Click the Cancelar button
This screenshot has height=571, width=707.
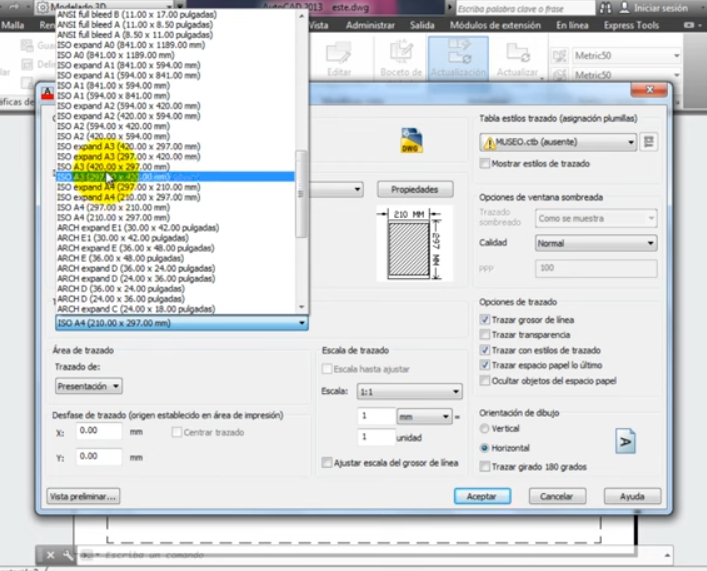point(557,496)
